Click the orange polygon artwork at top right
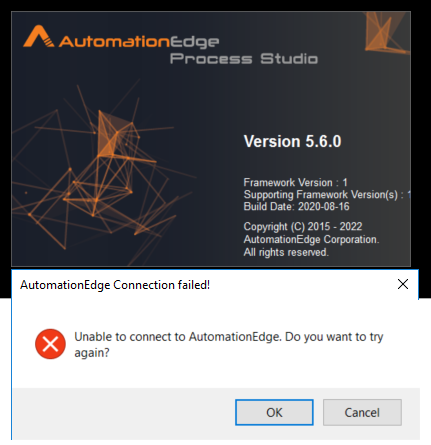431x445 pixels. 386,33
